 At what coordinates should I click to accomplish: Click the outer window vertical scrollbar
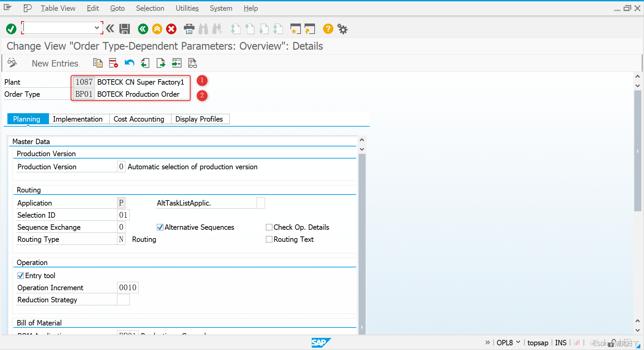click(638, 151)
